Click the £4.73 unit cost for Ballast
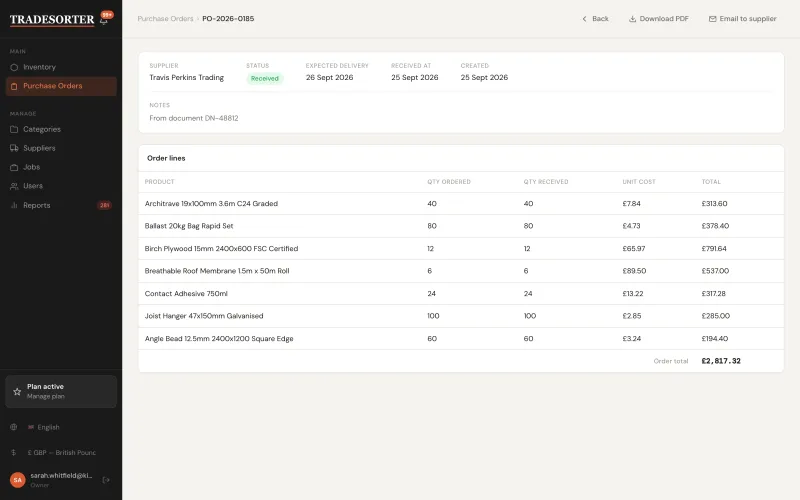Image resolution: width=800 pixels, height=500 pixels. pyautogui.click(x=631, y=226)
